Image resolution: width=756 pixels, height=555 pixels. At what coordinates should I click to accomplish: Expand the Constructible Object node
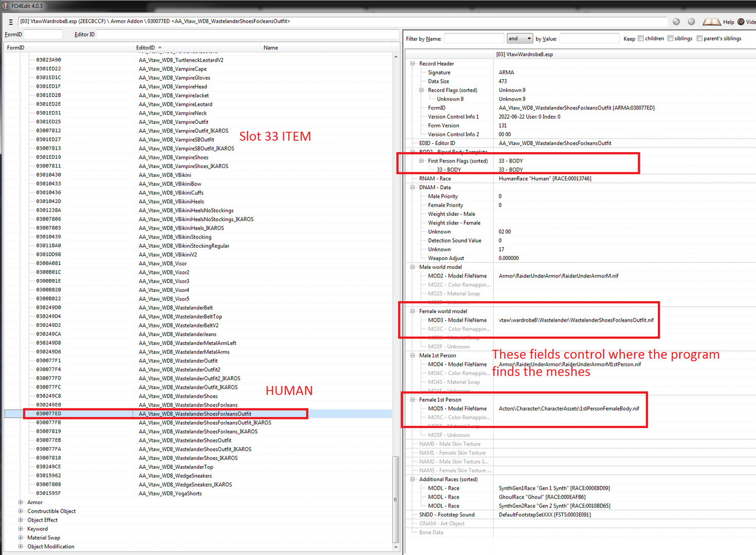[21, 511]
